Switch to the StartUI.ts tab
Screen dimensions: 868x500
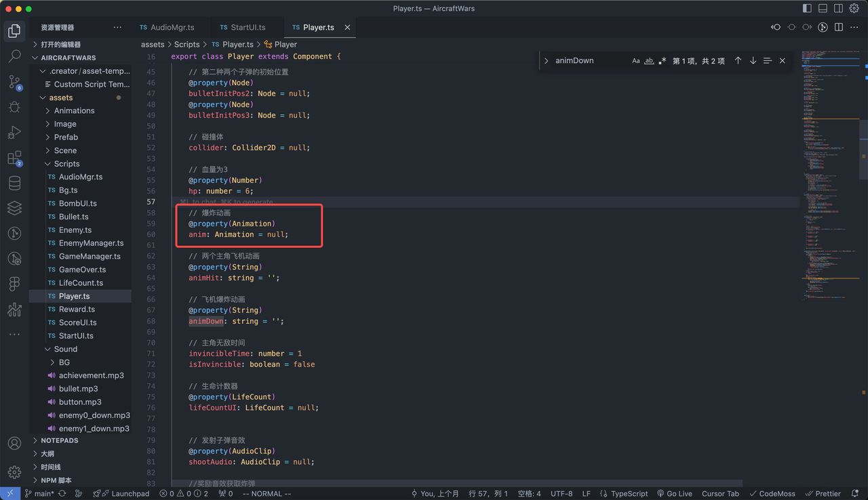tap(242, 27)
